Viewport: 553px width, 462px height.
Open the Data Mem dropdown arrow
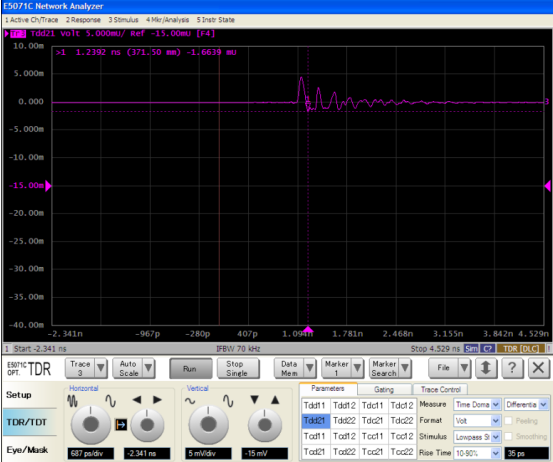coord(310,368)
